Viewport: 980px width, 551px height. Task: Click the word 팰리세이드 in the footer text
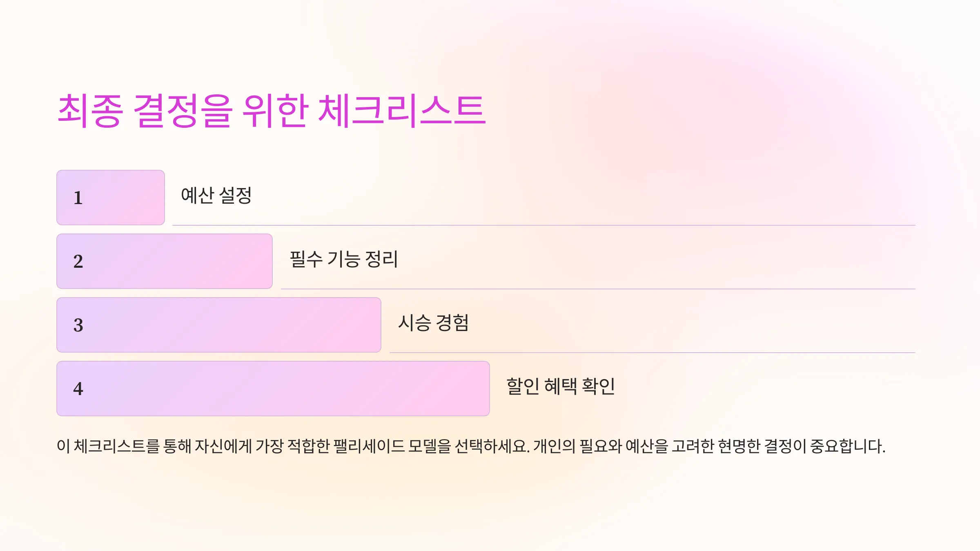click(x=369, y=446)
